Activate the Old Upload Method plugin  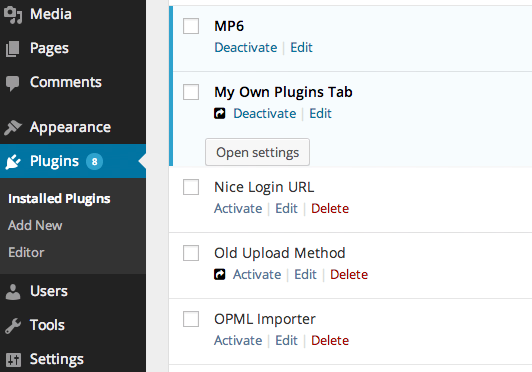click(257, 274)
